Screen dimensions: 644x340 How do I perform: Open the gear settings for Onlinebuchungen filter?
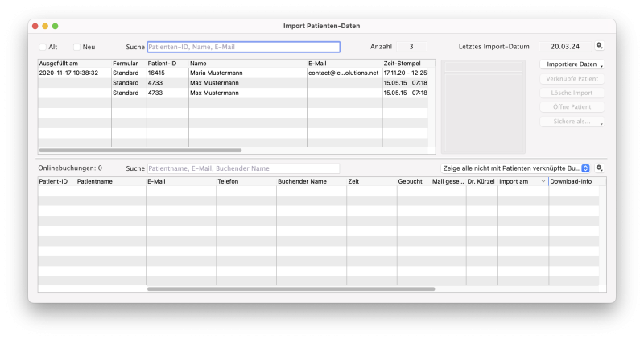(x=599, y=168)
